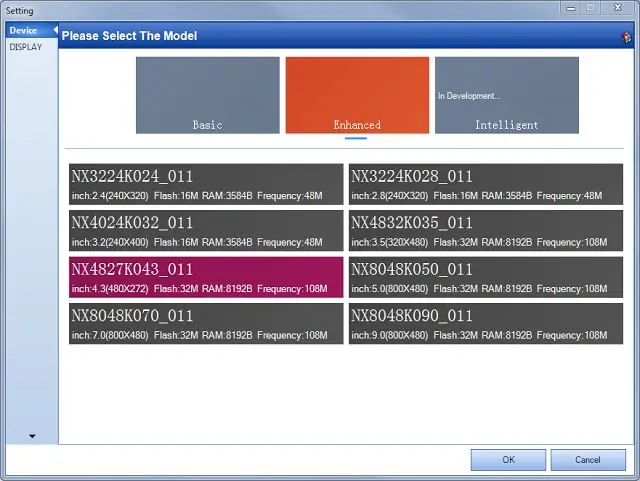Choose model NX3224K024_011

tap(206, 184)
